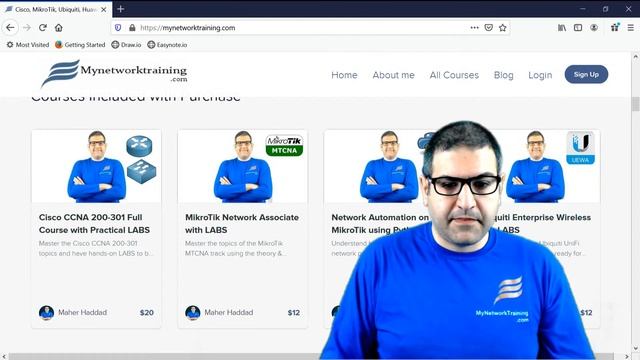The image size is (640, 360).
Task: Open the browser Home page icon
Action: click(59, 28)
